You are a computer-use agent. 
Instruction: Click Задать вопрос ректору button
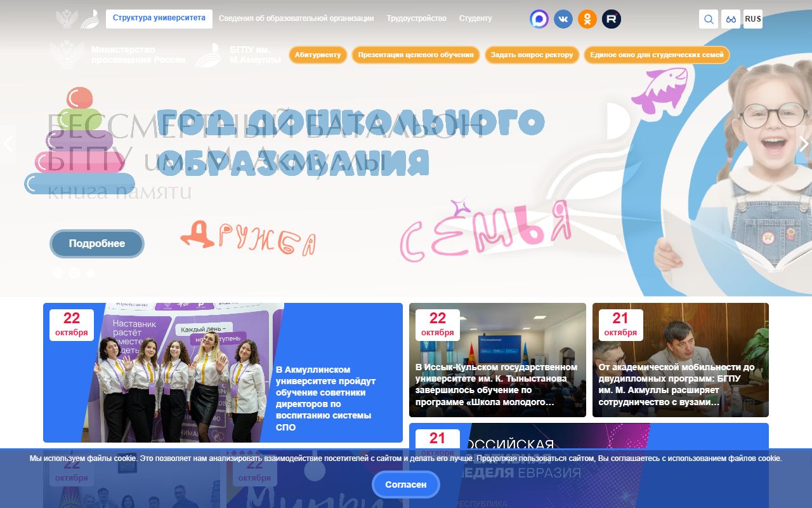[532, 55]
